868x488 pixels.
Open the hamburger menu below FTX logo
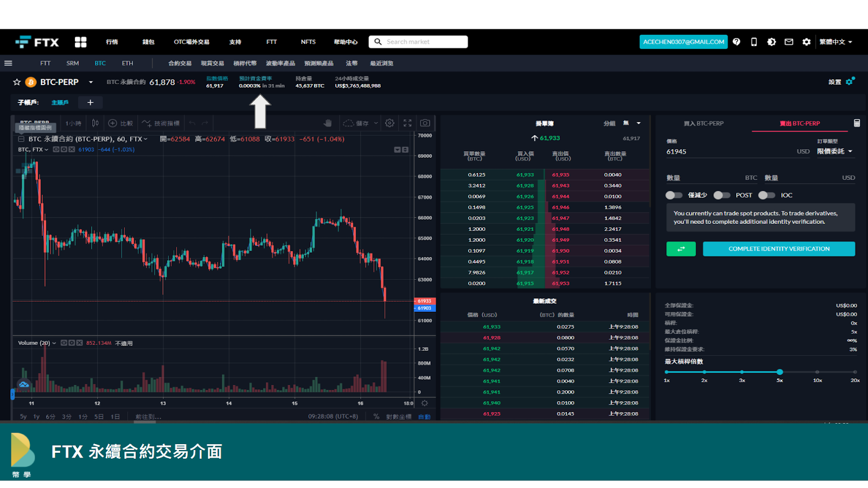(8, 63)
